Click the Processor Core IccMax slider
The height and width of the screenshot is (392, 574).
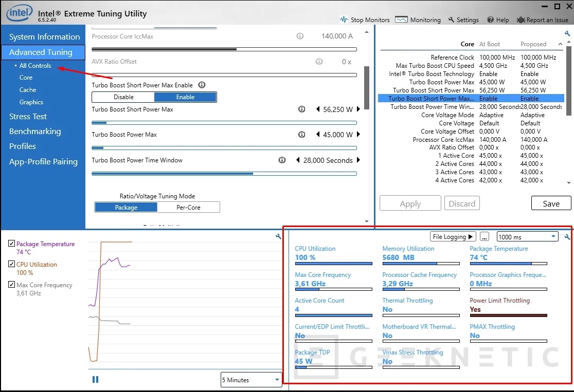[x=224, y=49]
